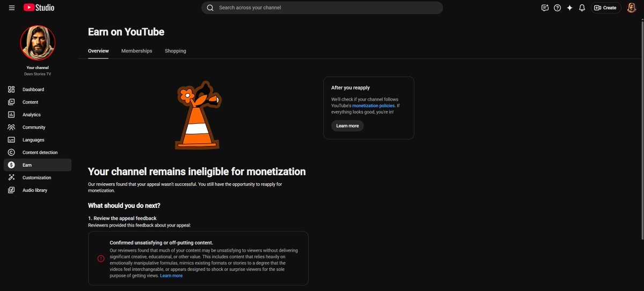The width and height of the screenshot is (644, 291).
Task: Click the traffic cone illustration
Action: pos(197,116)
